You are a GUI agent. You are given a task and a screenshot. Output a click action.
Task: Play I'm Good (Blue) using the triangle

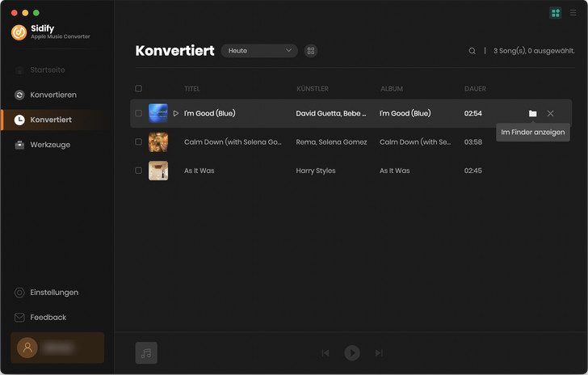pos(176,113)
